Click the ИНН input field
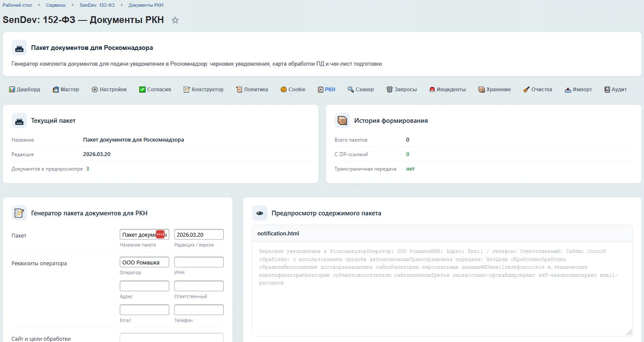644x342 pixels. click(199, 262)
